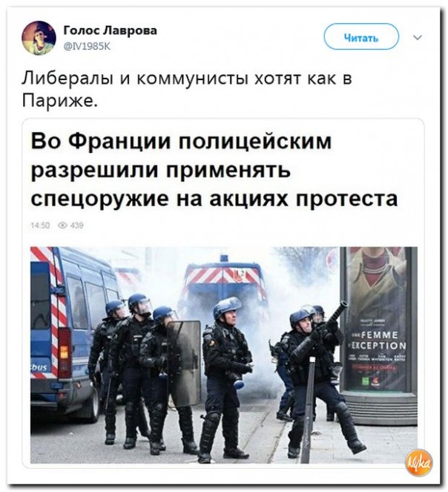Open the tweet options chevron dropdown

pyautogui.click(x=418, y=38)
